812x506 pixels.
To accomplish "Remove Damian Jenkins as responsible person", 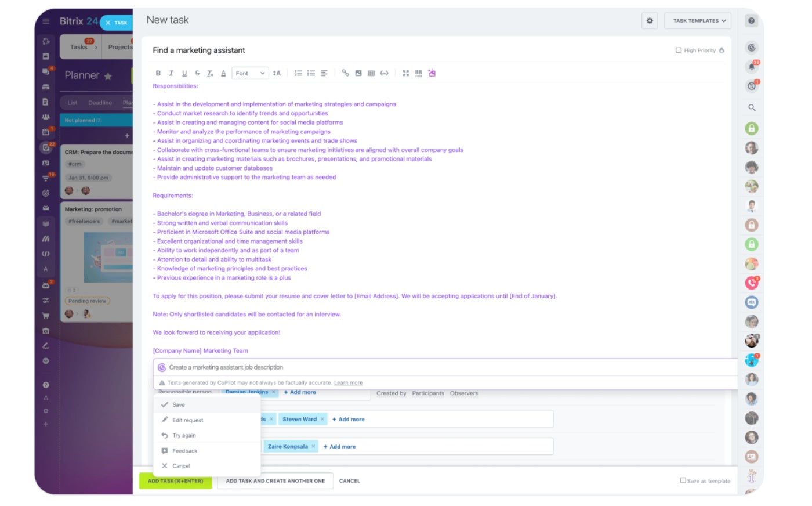I will click(x=274, y=392).
